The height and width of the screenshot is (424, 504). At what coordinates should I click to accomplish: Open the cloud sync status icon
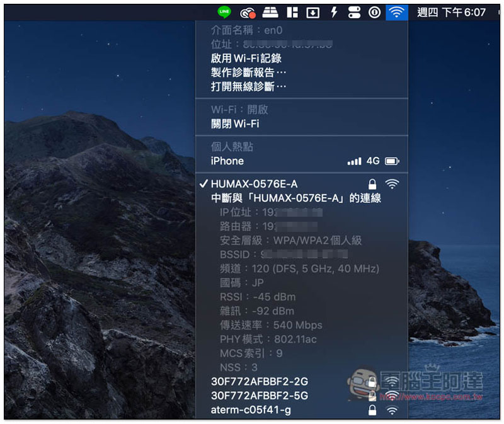click(x=248, y=12)
